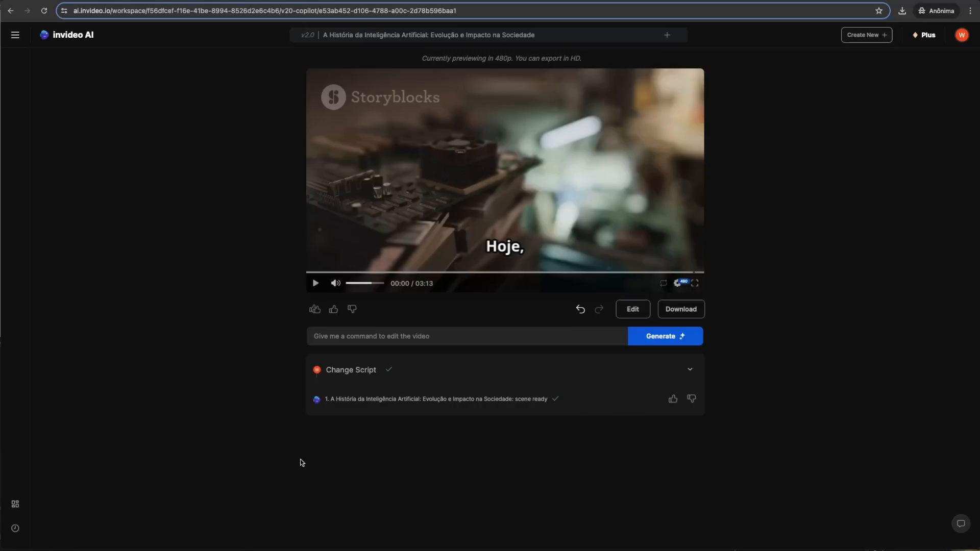980x551 pixels.
Task: Open the 480p quality selector
Action: point(681,283)
